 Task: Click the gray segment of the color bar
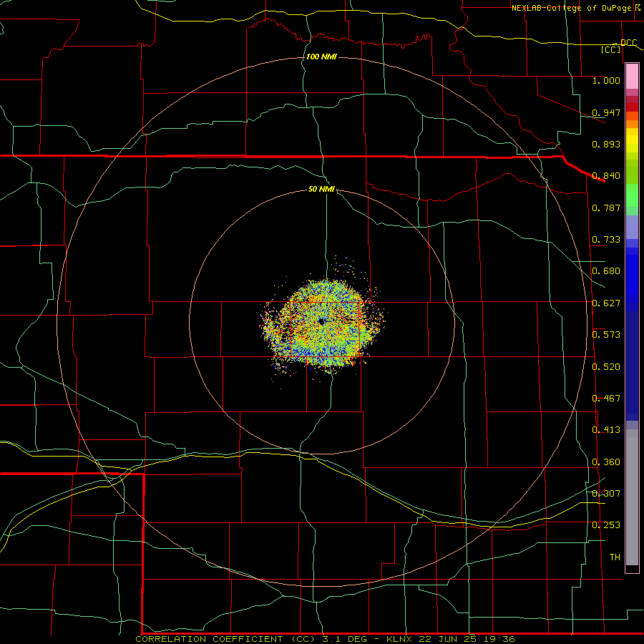(632, 497)
